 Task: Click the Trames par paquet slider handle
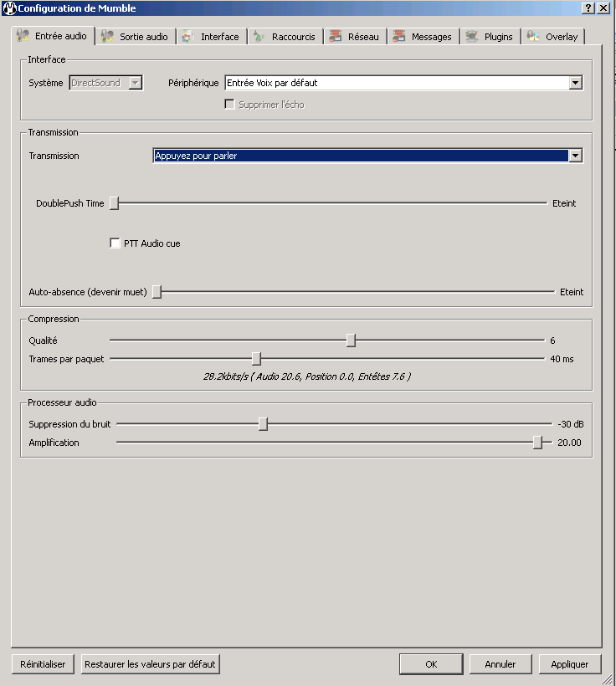pyautogui.click(x=257, y=359)
